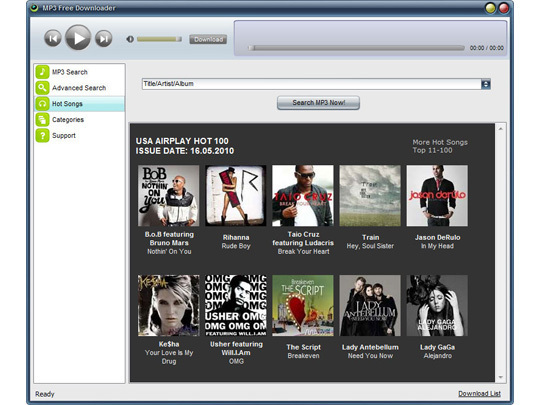Select Ke$ha Your Love Is My Drug cover
This screenshot has height=405, width=540.
168,305
